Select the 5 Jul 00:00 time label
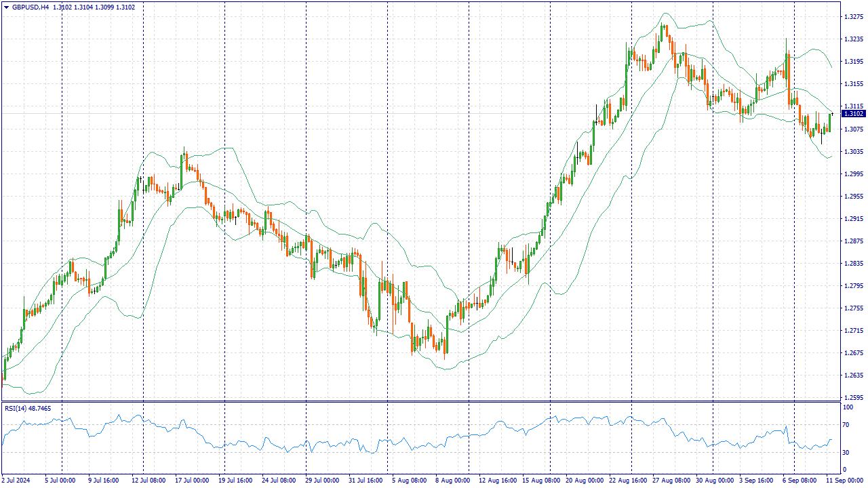This screenshot has height=488, width=868. tap(60, 481)
